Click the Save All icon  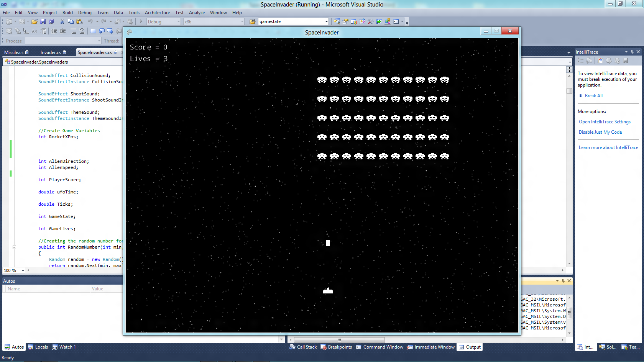click(51, 21)
